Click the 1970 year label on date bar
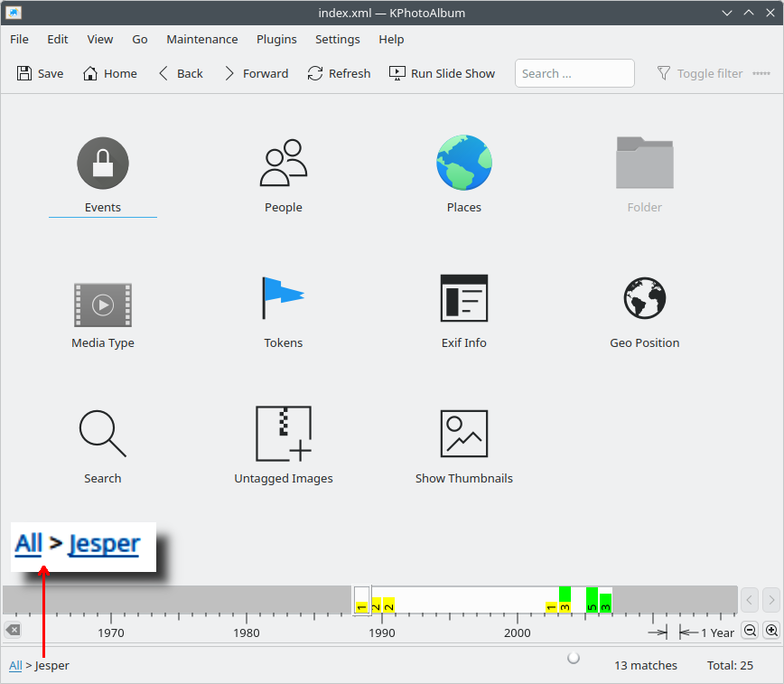 pos(110,633)
